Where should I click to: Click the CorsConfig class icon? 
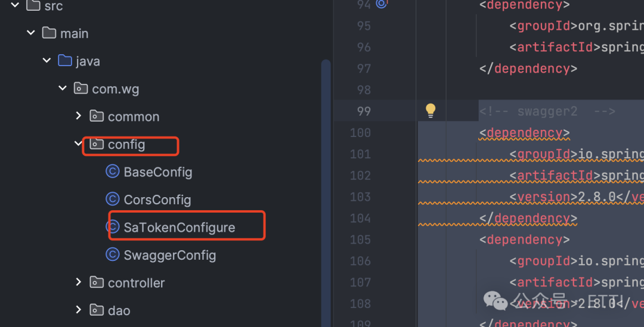(112, 200)
